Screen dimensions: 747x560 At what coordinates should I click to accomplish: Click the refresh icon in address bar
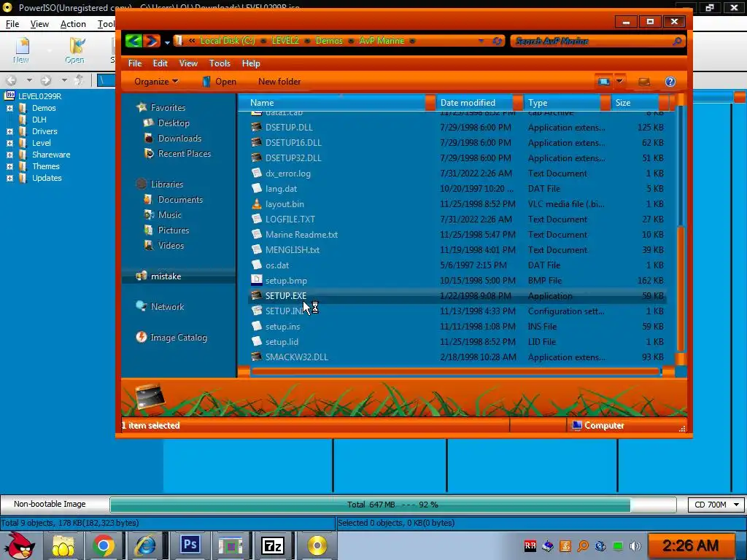[x=498, y=41]
